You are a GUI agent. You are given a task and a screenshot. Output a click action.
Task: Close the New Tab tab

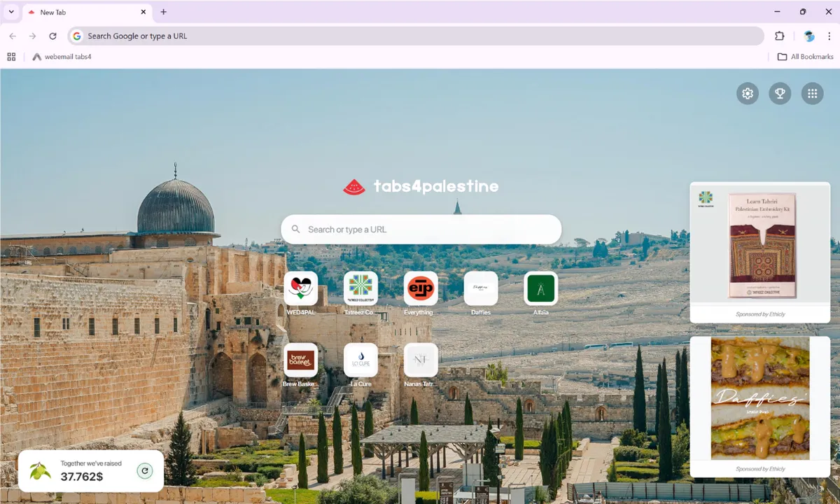(143, 12)
